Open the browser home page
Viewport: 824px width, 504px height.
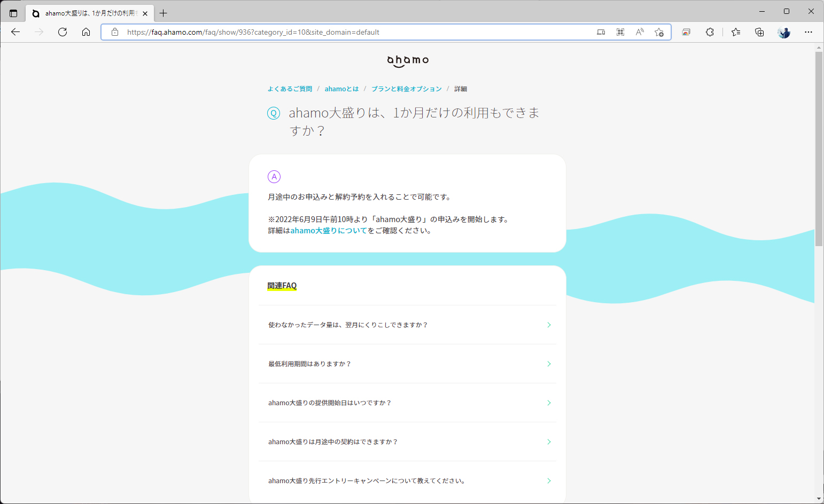pos(86,32)
